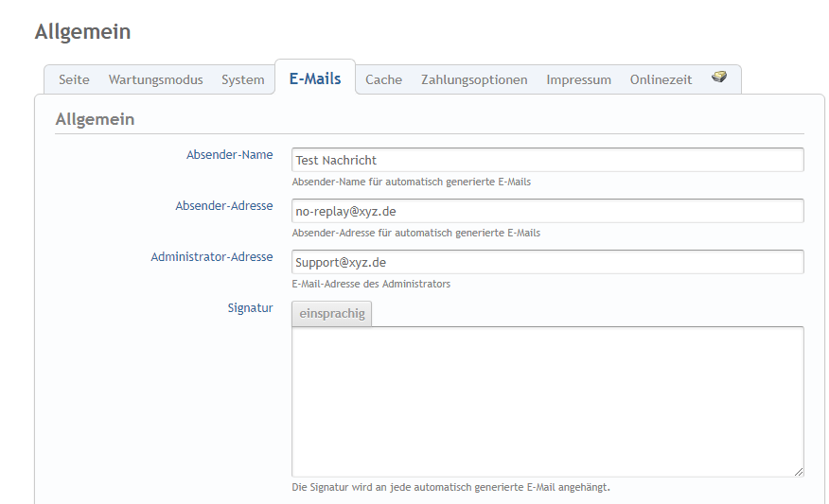Click inside the empty Signatur text area
Image resolution: width=829 pixels, height=504 pixels.
(547, 401)
